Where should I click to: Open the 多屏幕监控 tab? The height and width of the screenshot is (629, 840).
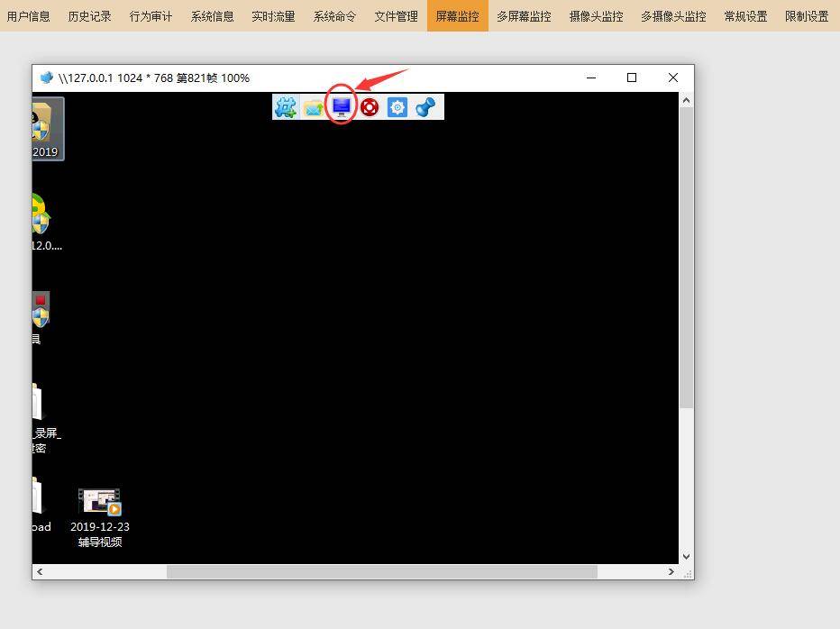(524, 16)
